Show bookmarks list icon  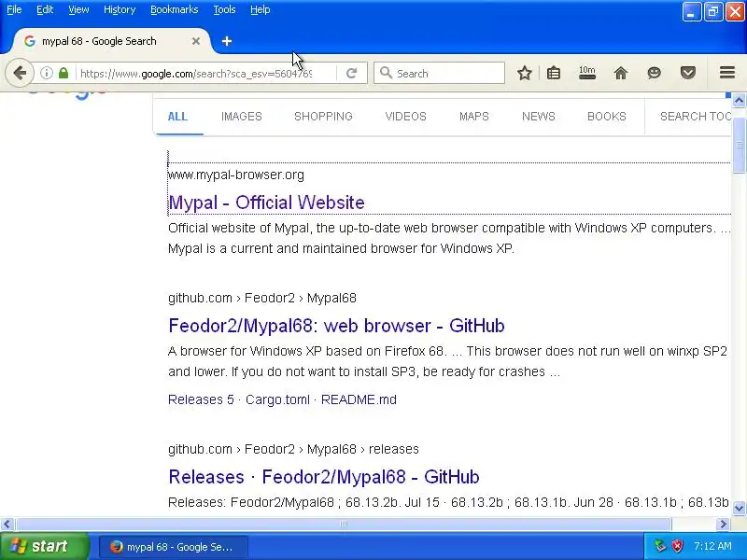[x=554, y=73]
